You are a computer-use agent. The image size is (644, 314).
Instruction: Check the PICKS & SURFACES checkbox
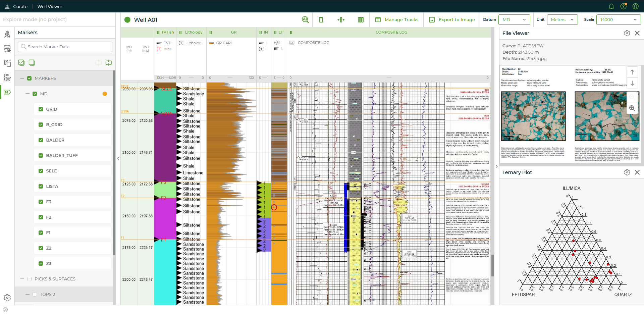click(30, 279)
